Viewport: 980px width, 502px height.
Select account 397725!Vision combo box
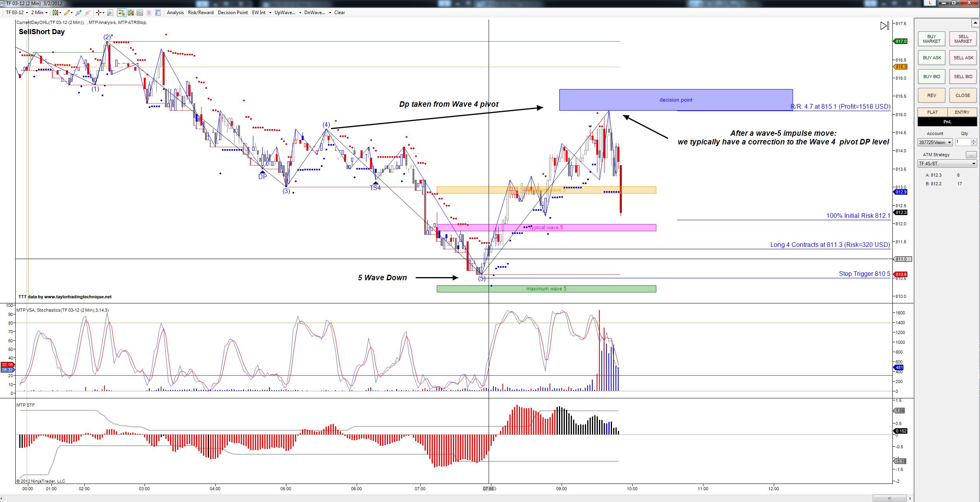[x=935, y=142]
